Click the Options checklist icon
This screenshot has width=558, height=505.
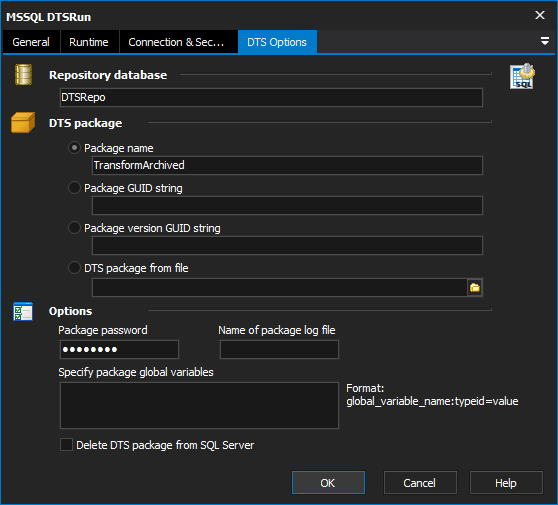pos(23,311)
